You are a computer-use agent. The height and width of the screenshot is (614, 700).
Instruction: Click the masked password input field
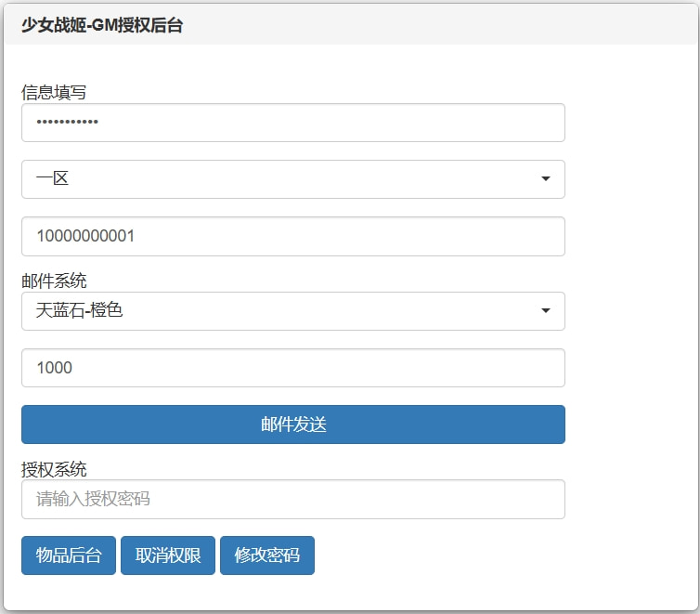pos(292,123)
